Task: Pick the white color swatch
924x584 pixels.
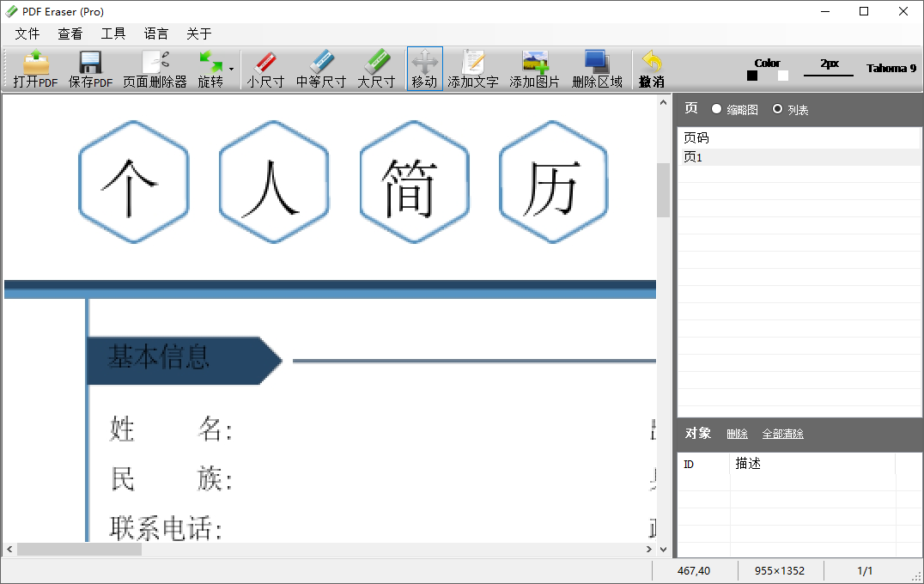Action: [x=782, y=76]
